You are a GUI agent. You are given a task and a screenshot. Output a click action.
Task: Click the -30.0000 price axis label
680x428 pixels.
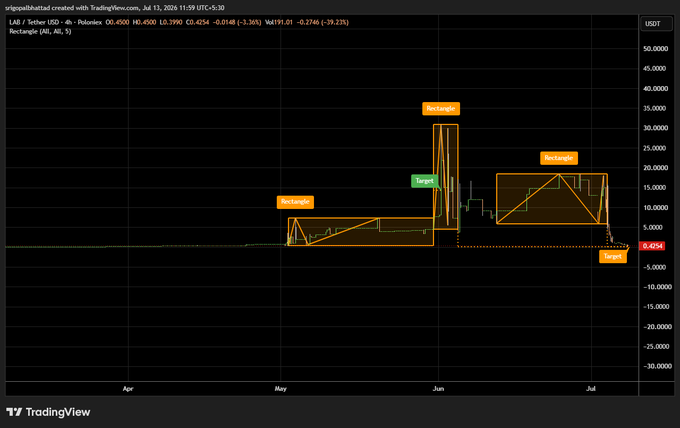point(657,366)
